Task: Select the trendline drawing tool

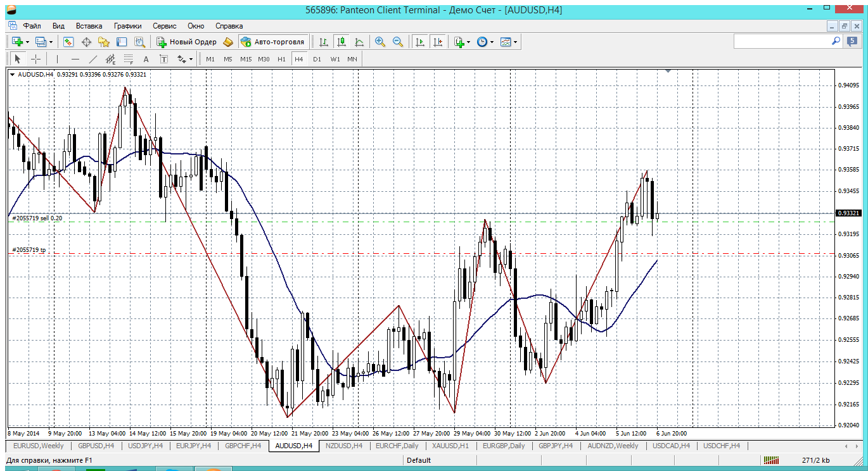Action: [x=93, y=59]
